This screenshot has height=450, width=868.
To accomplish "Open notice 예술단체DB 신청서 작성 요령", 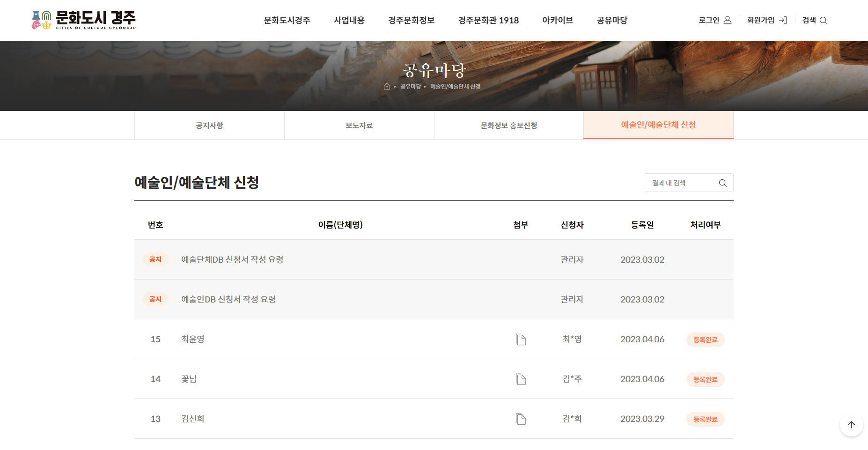I will (x=232, y=260).
